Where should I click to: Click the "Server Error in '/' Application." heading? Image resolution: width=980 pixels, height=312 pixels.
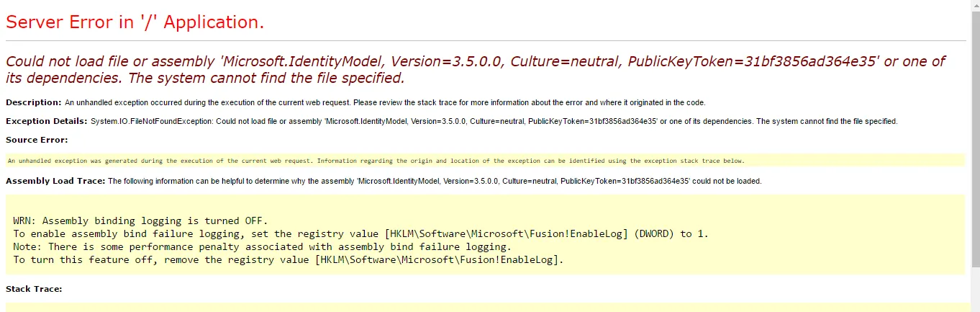pyautogui.click(x=135, y=22)
